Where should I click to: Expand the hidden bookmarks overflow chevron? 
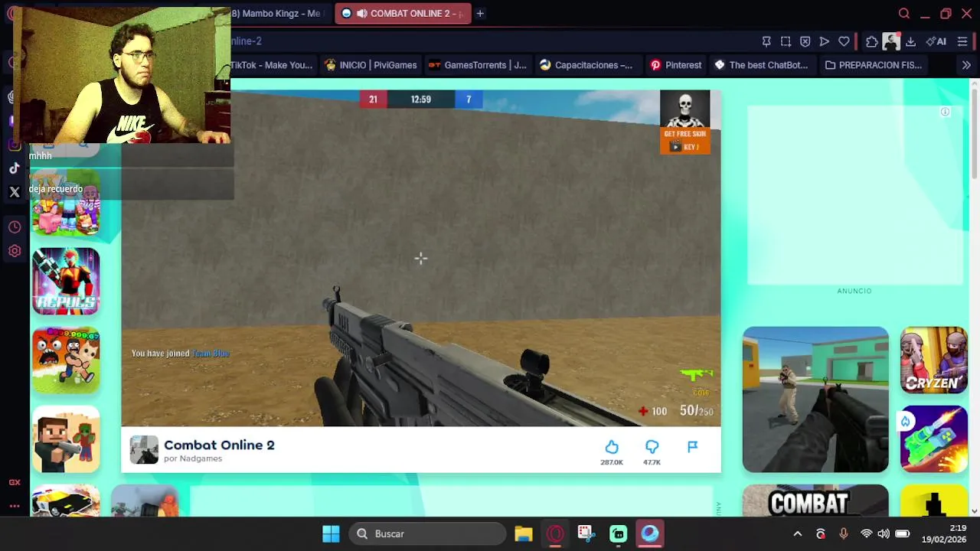(966, 65)
